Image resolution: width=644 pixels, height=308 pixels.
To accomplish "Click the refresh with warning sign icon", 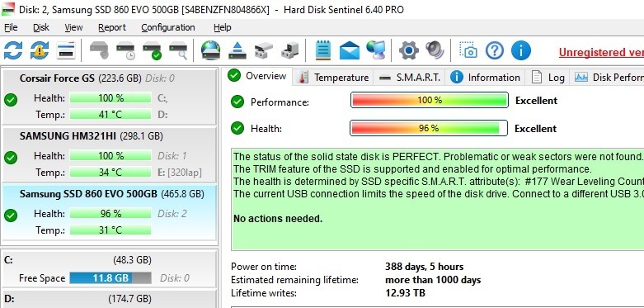I will [40, 50].
